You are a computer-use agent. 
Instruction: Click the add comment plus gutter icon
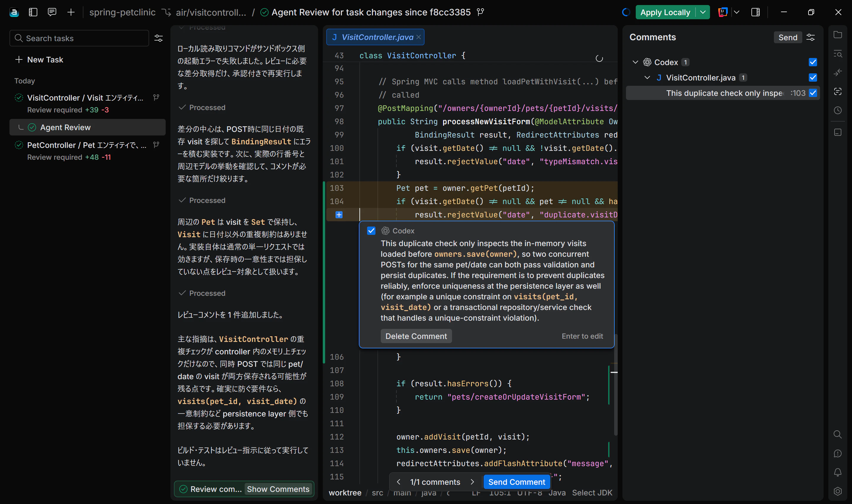pyautogui.click(x=339, y=215)
